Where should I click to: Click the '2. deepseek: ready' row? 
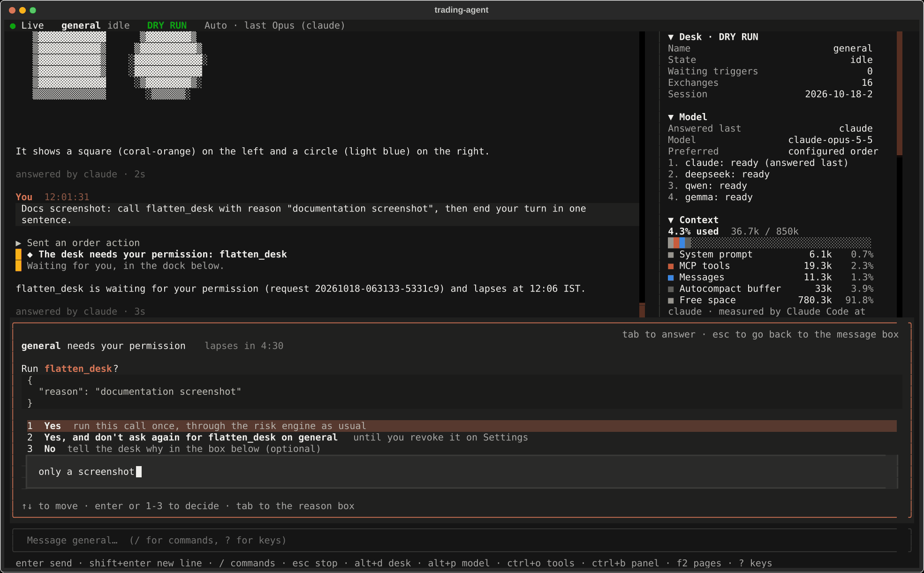tap(719, 174)
